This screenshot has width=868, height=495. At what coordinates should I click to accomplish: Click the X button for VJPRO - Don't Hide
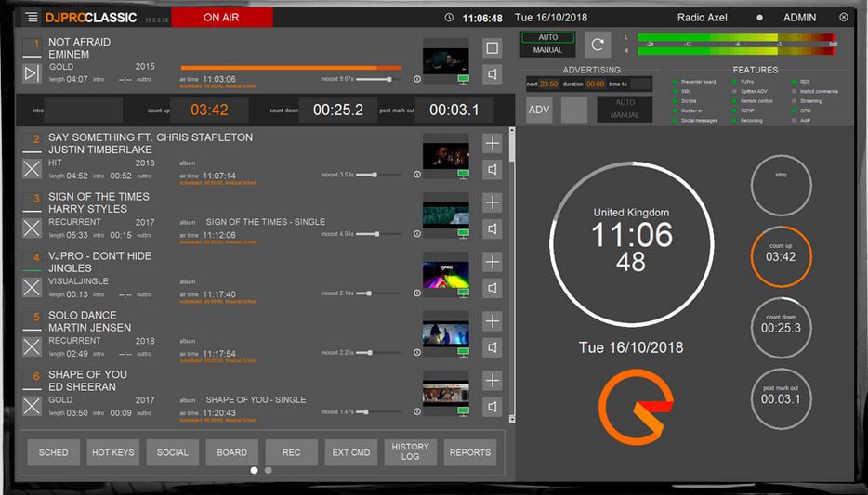[x=33, y=287]
